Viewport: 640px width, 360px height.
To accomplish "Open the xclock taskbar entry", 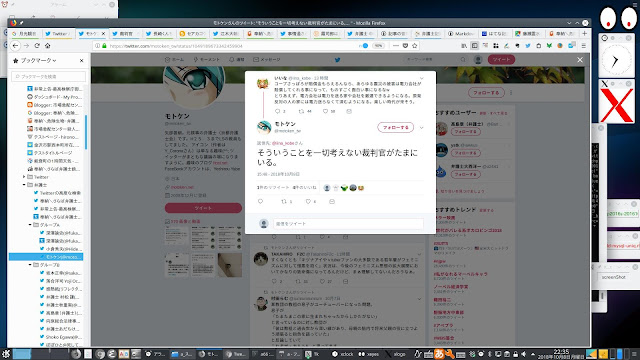I will tap(343, 354).
